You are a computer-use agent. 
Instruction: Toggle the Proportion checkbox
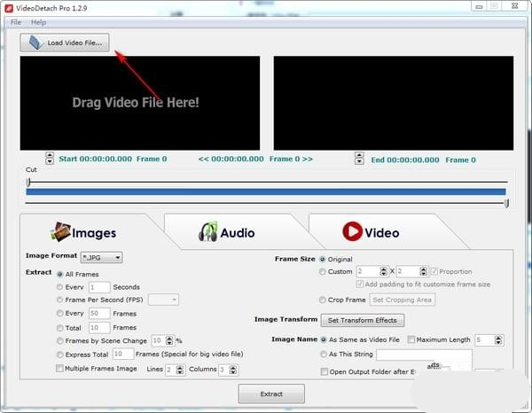click(434, 271)
